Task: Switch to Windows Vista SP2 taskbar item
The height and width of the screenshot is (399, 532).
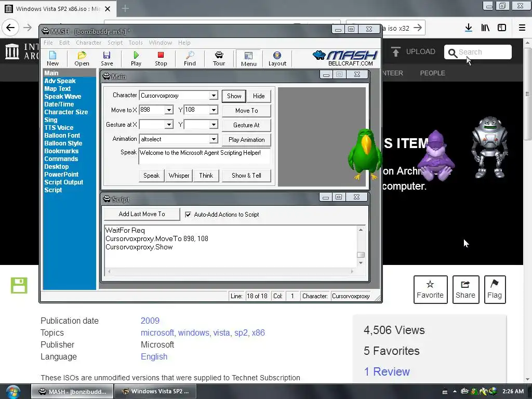Action: coord(155,391)
